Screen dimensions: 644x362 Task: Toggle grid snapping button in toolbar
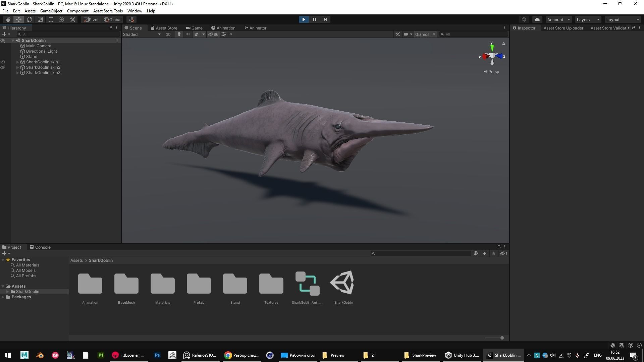point(131,19)
